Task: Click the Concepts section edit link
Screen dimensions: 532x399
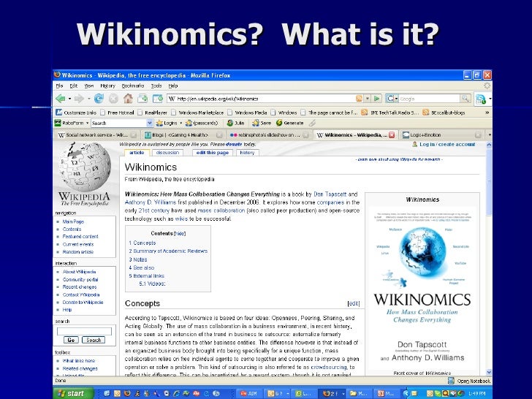Action: 354,304
